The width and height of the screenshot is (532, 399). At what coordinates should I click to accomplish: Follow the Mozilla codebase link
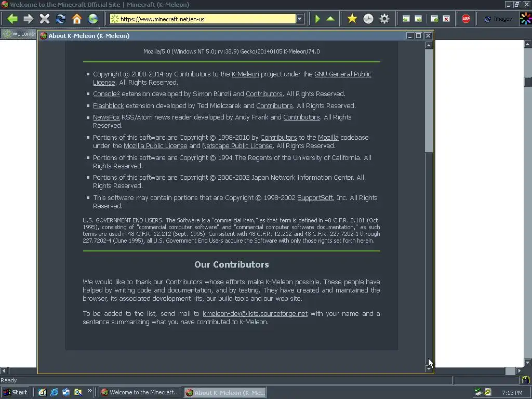[328, 137]
